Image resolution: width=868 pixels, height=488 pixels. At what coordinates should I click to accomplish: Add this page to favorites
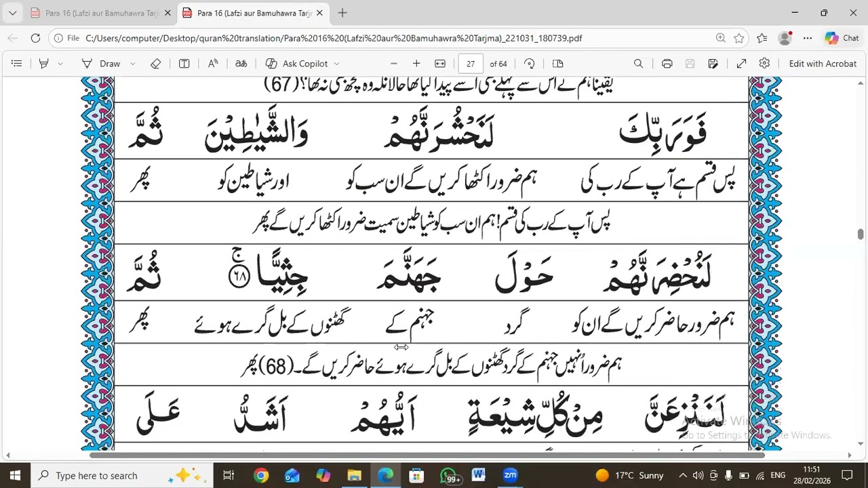tap(739, 38)
